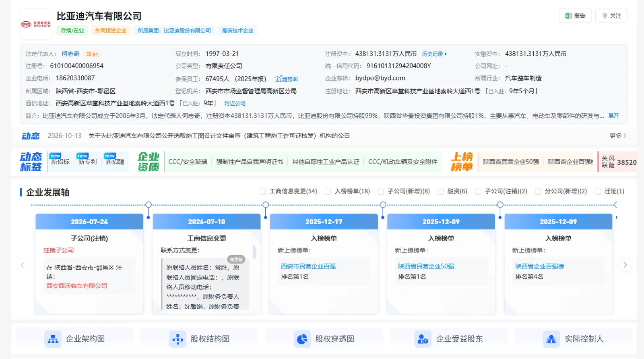Open 企业受益股东 icon button
The width and height of the screenshot is (644, 359).
click(x=449, y=339)
